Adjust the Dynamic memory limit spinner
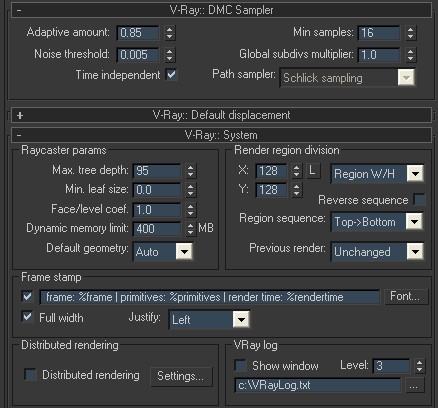This screenshot has width=438, height=408. pos(190,229)
